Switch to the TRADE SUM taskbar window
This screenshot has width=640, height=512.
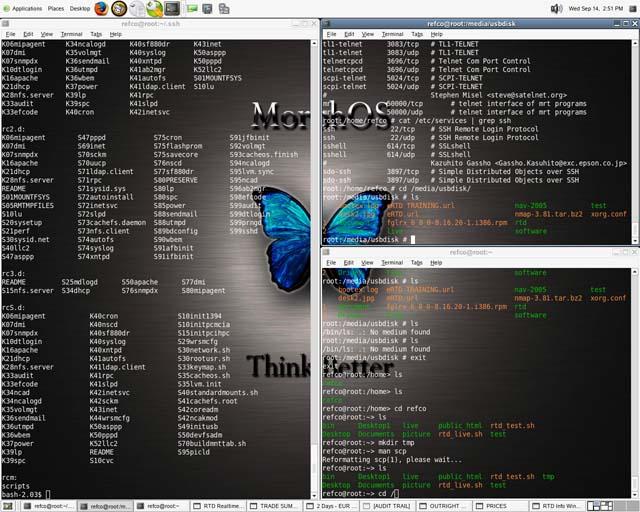click(275, 506)
